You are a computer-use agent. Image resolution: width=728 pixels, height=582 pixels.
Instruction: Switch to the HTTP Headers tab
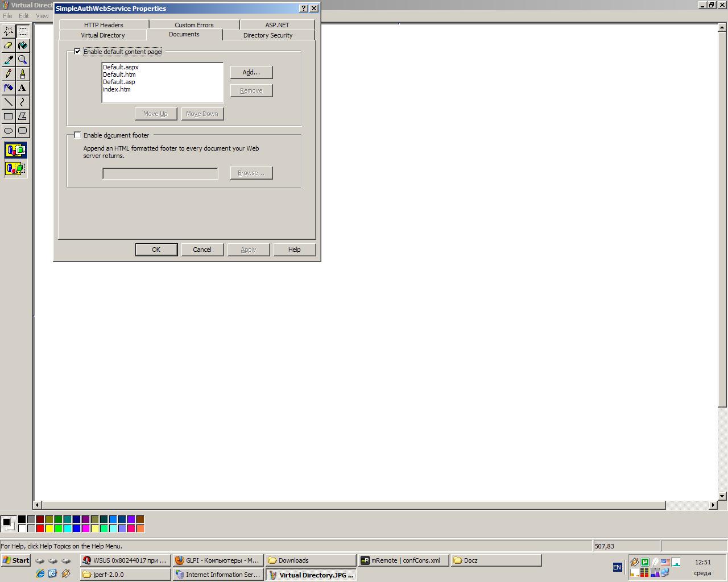tap(104, 25)
